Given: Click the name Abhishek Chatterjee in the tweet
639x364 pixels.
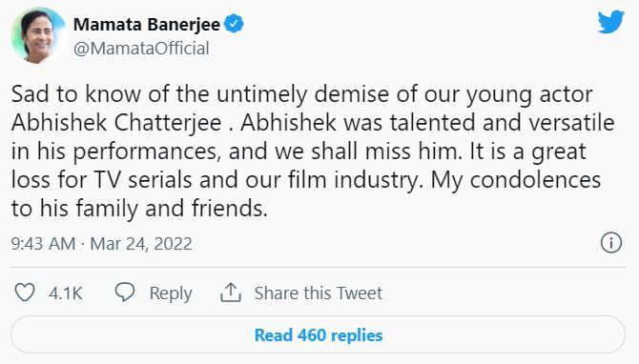Looking at the screenshot, I should [116, 123].
